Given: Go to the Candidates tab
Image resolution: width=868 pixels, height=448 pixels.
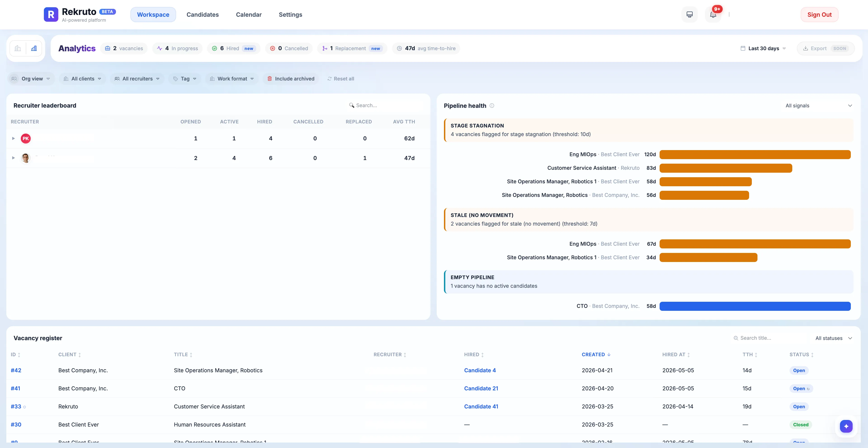Looking at the screenshot, I should [203, 14].
